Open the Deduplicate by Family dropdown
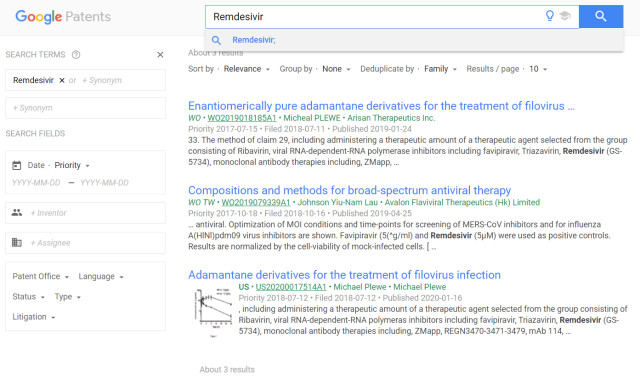Viewport: 640px width, 377px height. coord(440,69)
